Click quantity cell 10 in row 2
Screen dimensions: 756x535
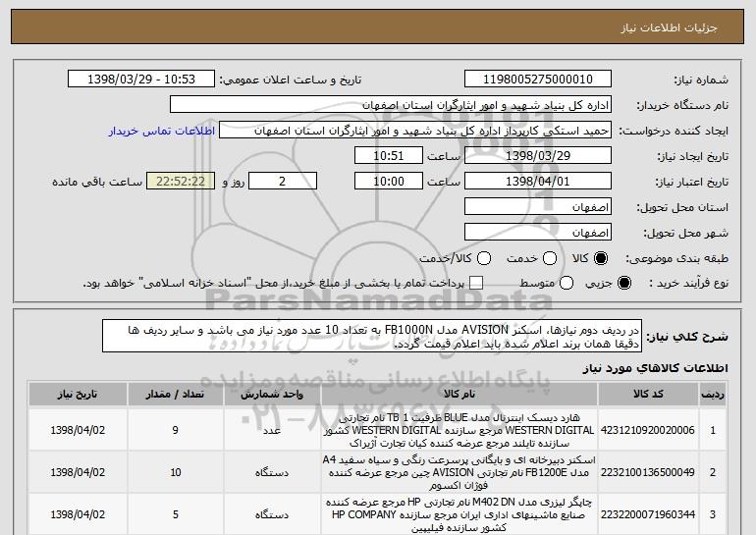pyautogui.click(x=176, y=472)
